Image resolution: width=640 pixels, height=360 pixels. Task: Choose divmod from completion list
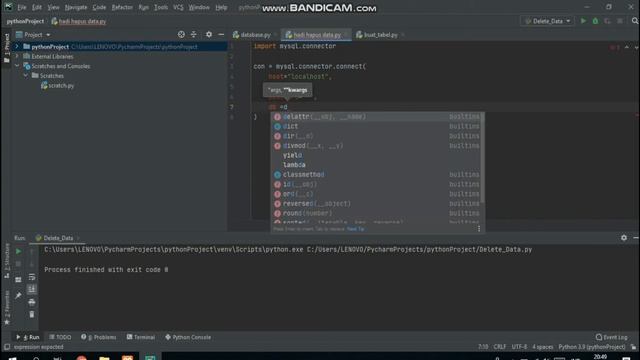tap(377, 146)
